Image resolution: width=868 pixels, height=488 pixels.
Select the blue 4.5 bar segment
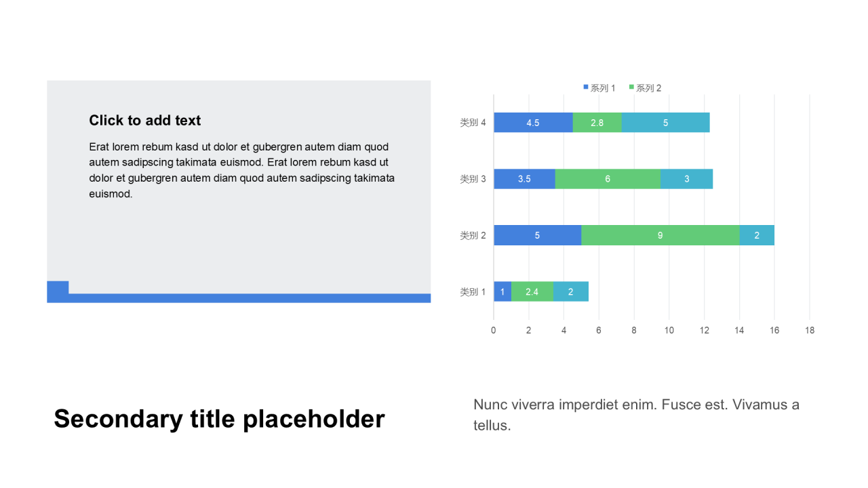(533, 123)
